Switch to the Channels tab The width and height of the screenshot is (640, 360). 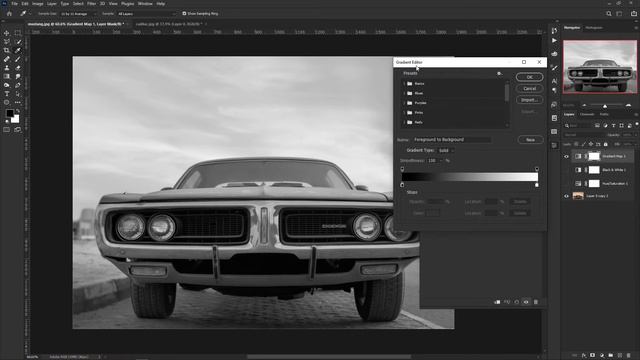[x=587, y=114]
